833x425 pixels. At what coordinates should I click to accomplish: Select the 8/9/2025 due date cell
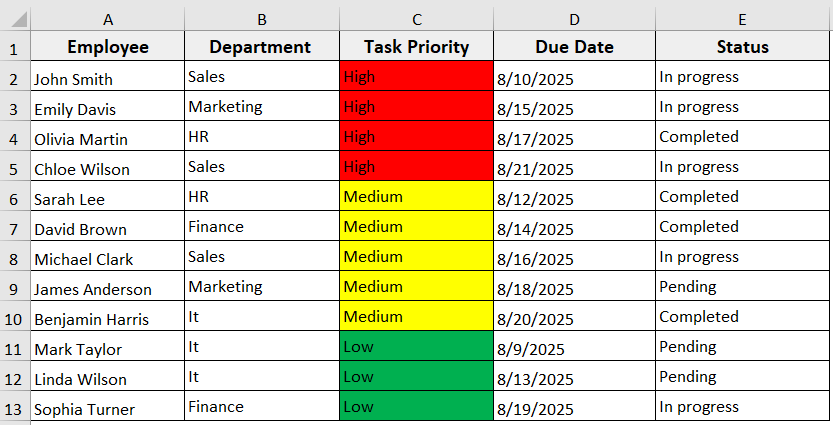point(574,347)
